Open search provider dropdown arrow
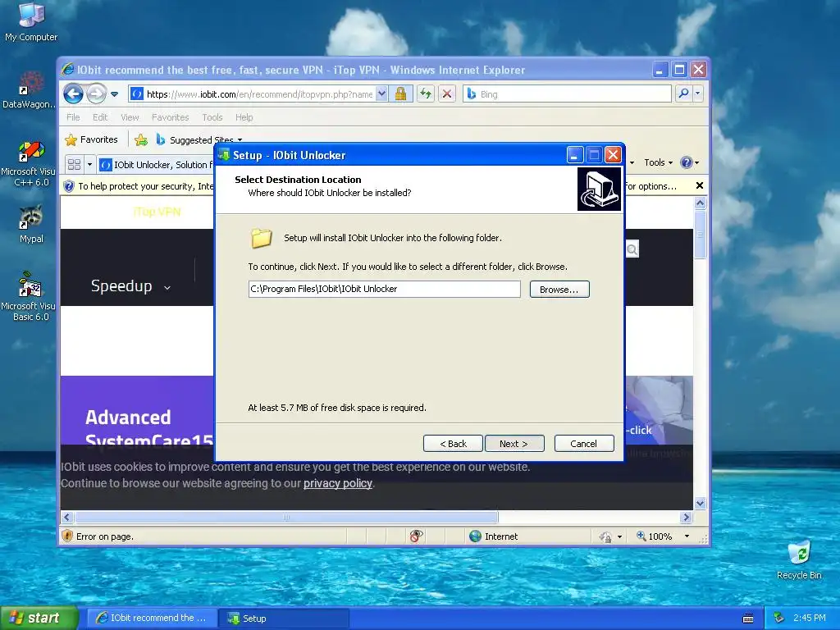The width and height of the screenshot is (840, 630). 697,94
